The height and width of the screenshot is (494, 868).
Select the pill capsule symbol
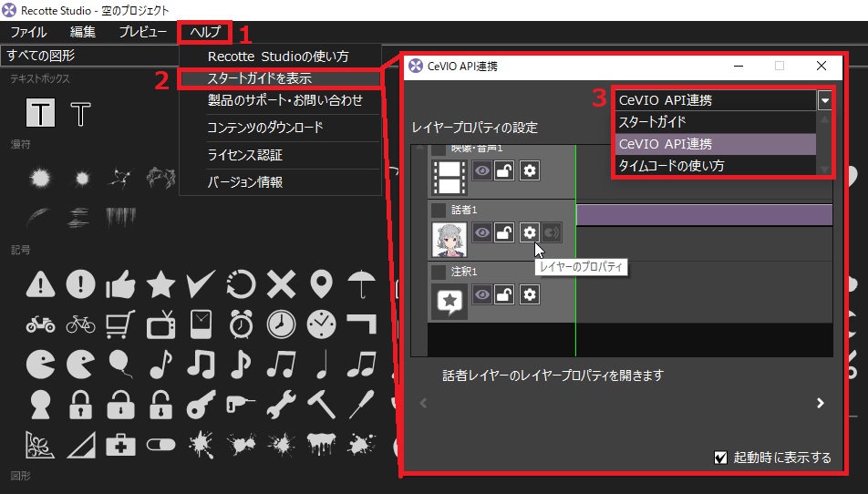(x=160, y=444)
